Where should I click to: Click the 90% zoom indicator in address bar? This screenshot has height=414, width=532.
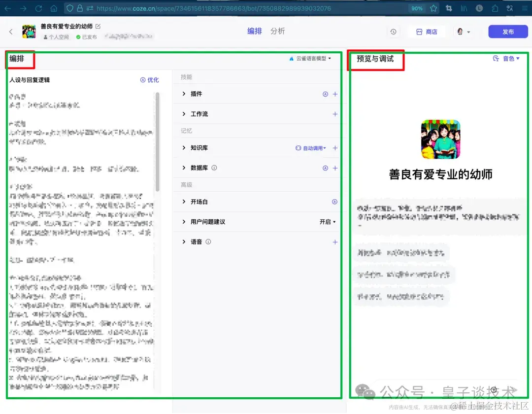tap(417, 8)
